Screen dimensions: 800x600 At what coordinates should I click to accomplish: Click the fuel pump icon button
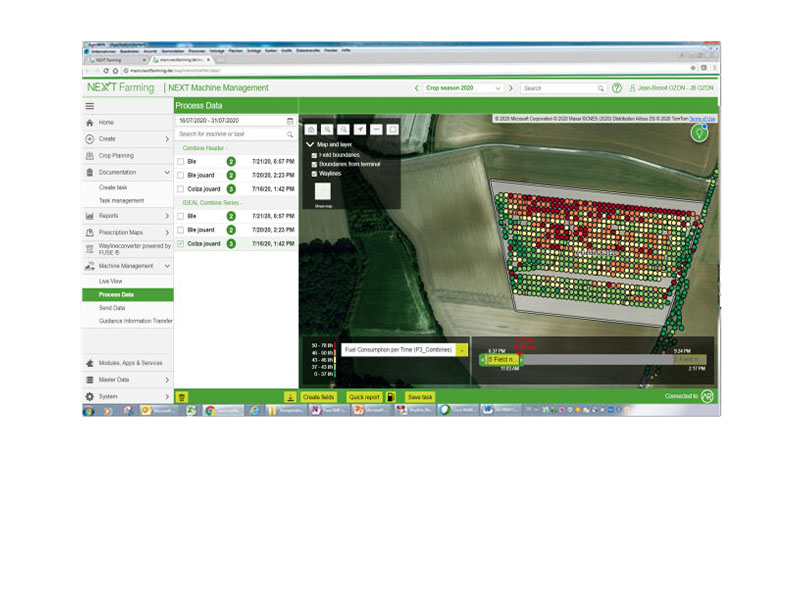pos(390,397)
